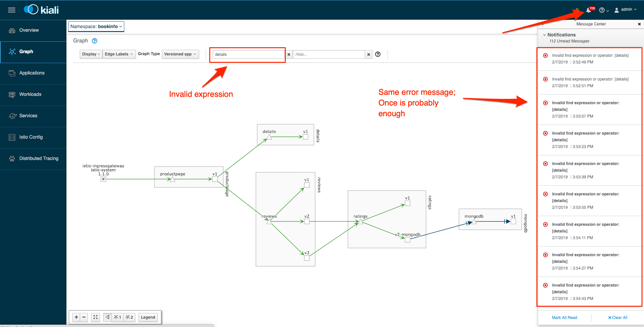Select the ratings v1 workload node
This screenshot has height=327, width=644.
coord(408,203)
